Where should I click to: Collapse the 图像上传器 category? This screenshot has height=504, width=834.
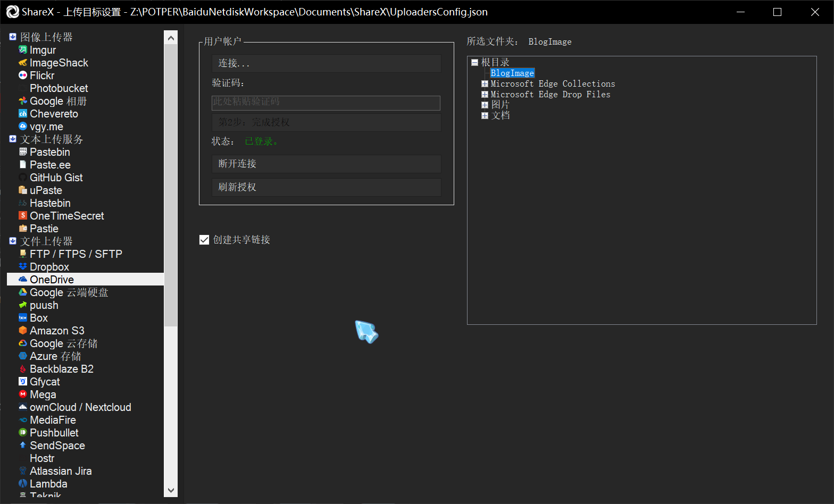(x=13, y=37)
